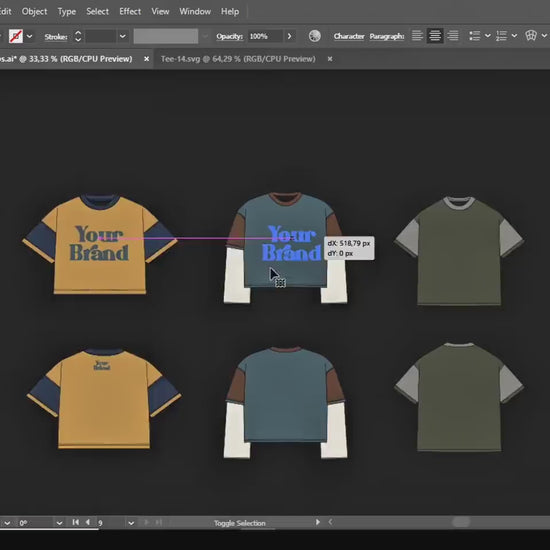The image size is (550, 550).
Task: Click the horizontal scrollbar thumb
Action: [x=461, y=522]
